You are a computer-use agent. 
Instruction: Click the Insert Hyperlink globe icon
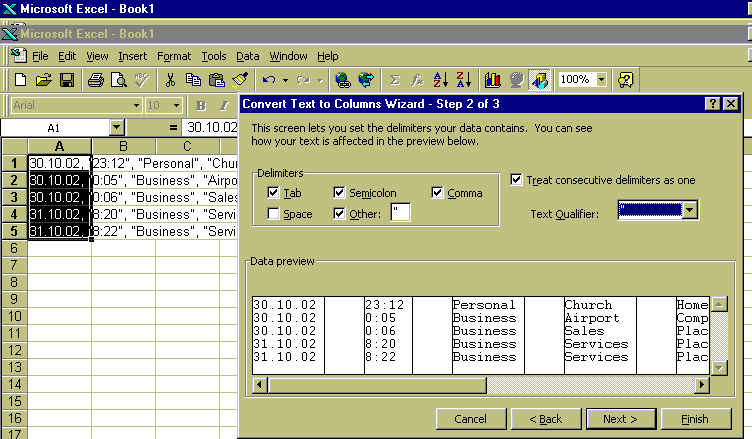click(x=342, y=80)
